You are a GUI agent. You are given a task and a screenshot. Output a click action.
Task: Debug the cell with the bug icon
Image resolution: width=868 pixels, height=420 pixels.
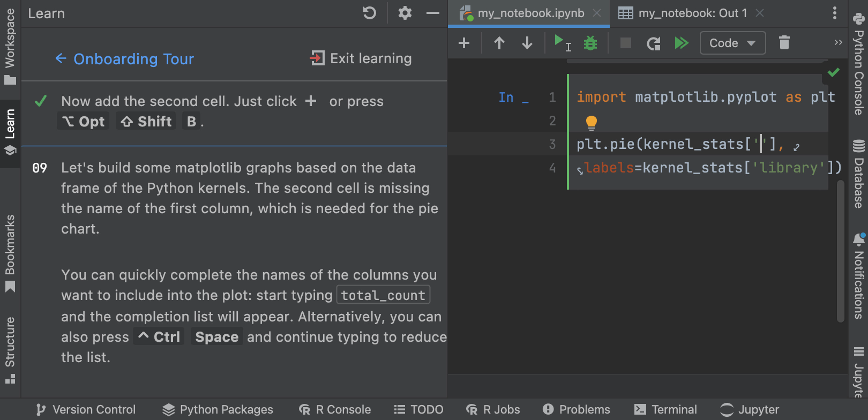coord(590,43)
